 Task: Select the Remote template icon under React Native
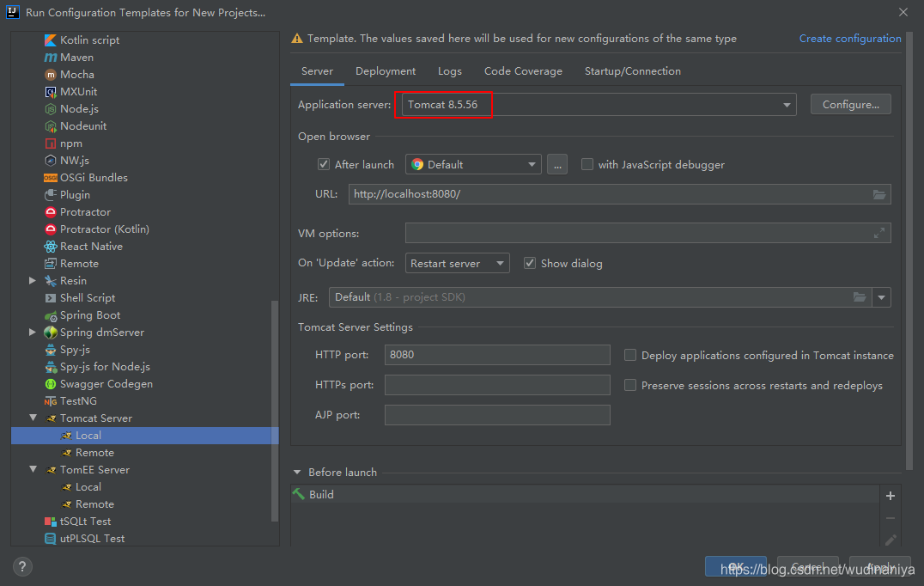coord(51,264)
